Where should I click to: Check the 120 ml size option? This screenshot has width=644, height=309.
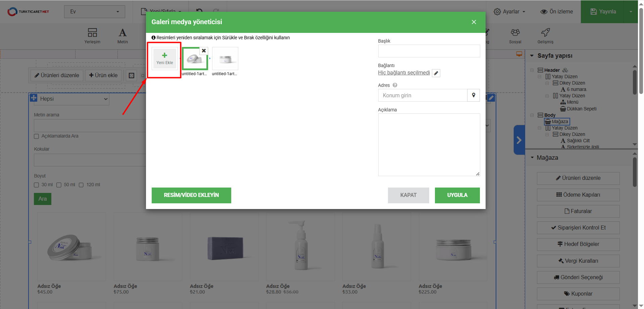click(x=81, y=185)
